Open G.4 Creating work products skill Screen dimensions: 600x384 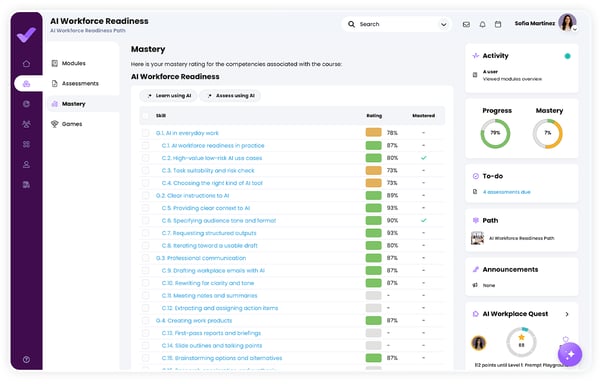[194, 321]
